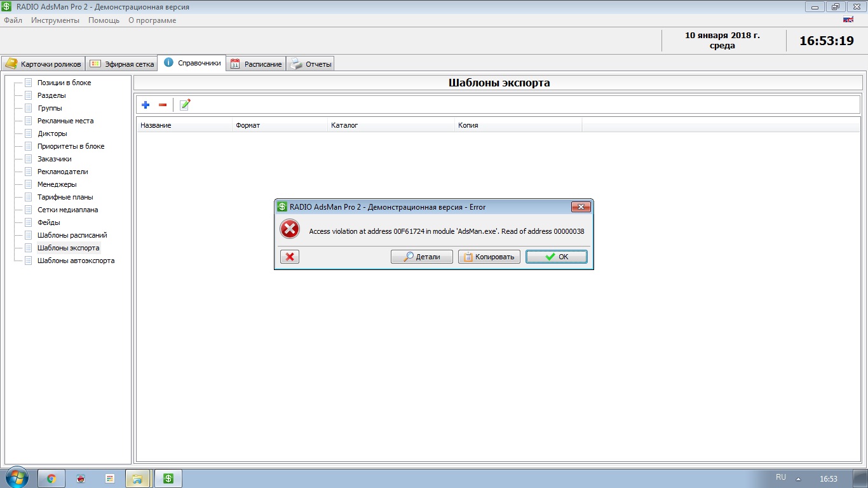
Task: Open the Карточки роликов tab
Action: tap(43, 64)
